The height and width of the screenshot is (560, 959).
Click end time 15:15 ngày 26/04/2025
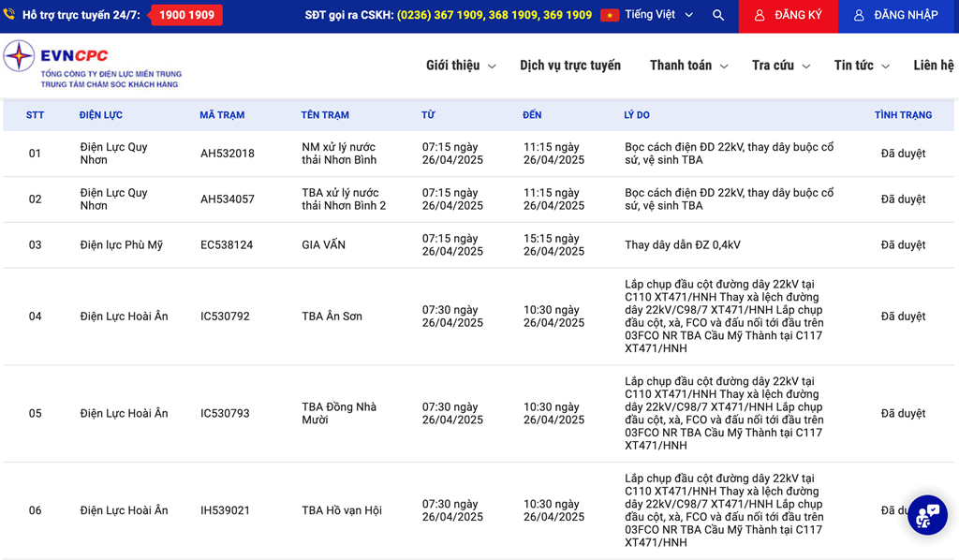tap(554, 245)
